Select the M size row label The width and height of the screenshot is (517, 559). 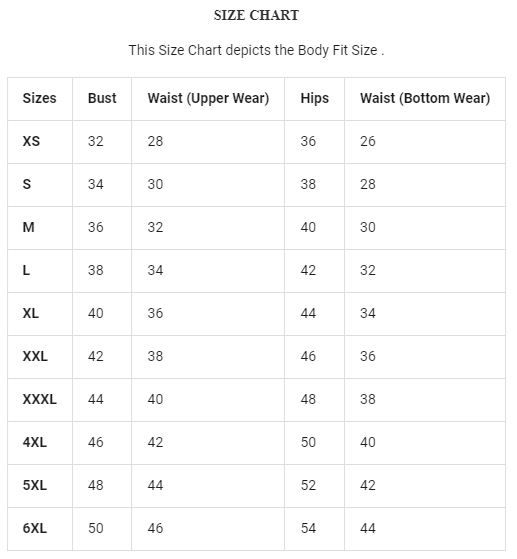point(29,227)
